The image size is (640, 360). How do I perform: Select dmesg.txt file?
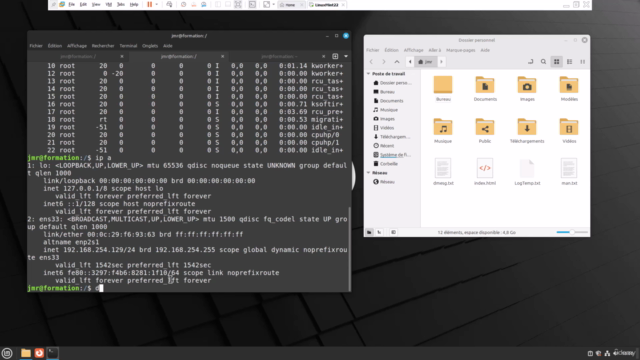pos(443,172)
